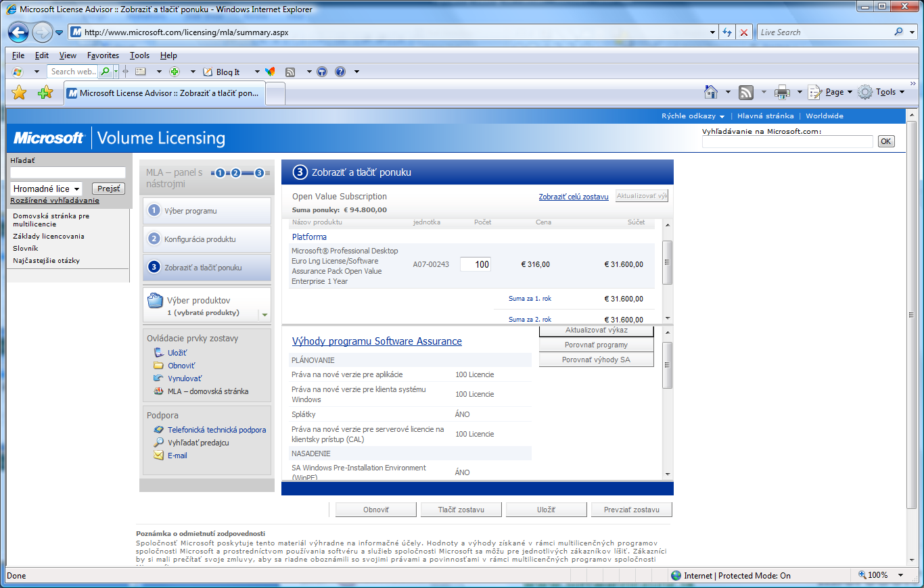Viewport: 924px width, 588px height.
Task: Click the Software Assurance pane scrollbar thumb
Action: (x=667, y=365)
